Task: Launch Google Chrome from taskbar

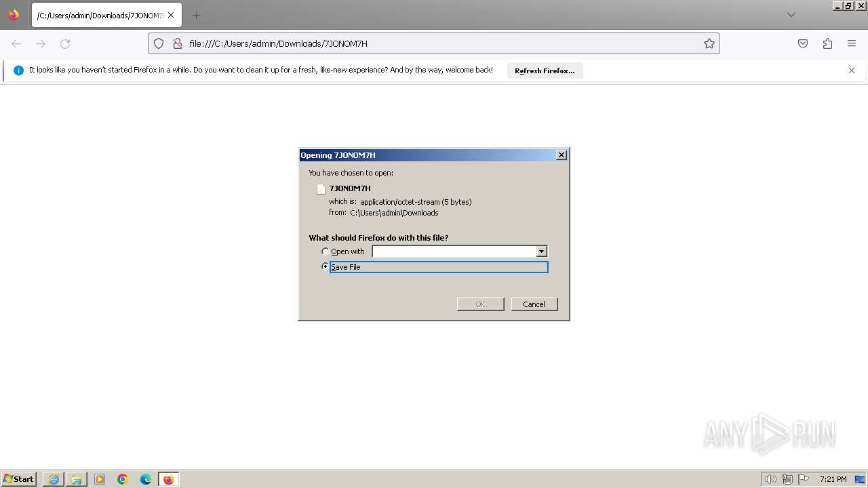Action: (x=123, y=479)
